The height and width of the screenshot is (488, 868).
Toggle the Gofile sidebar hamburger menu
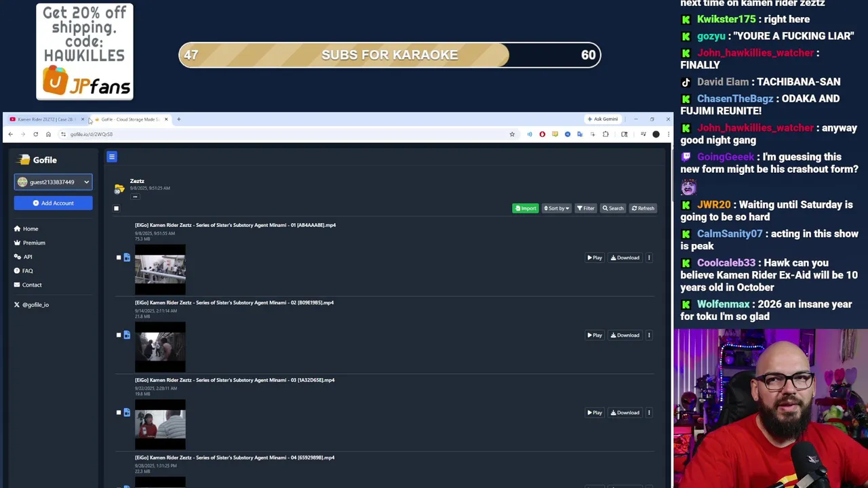[x=112, y=157]
